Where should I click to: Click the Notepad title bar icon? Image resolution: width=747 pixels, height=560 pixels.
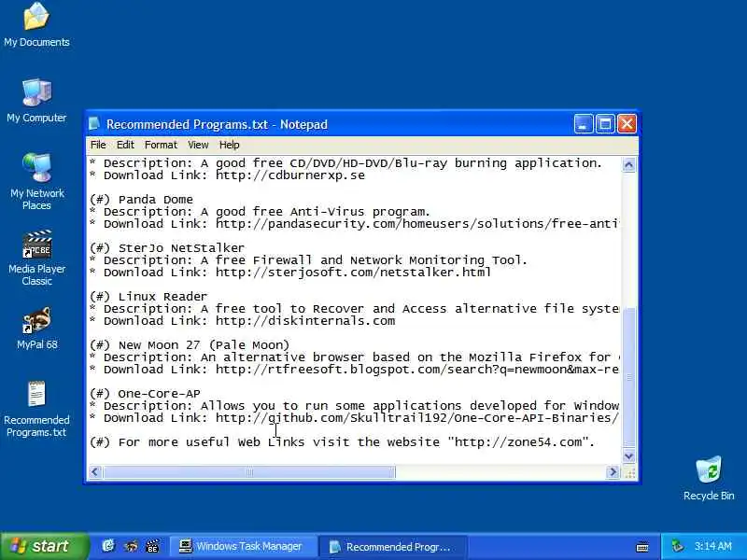pos(94,124)
